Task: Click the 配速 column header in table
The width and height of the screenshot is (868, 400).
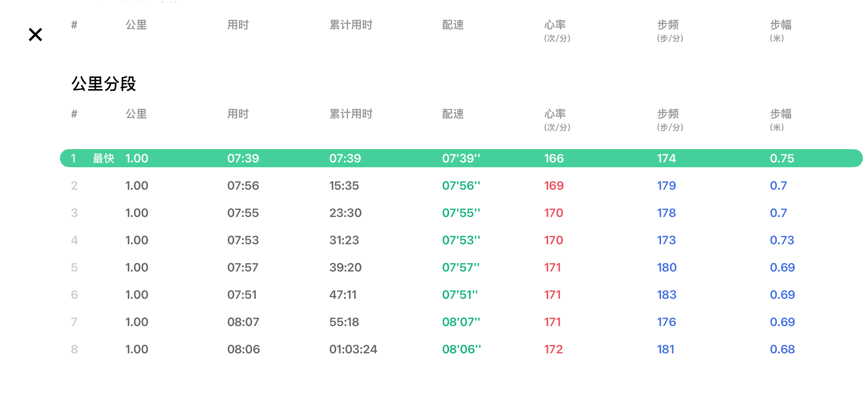Action: (452, 114)
